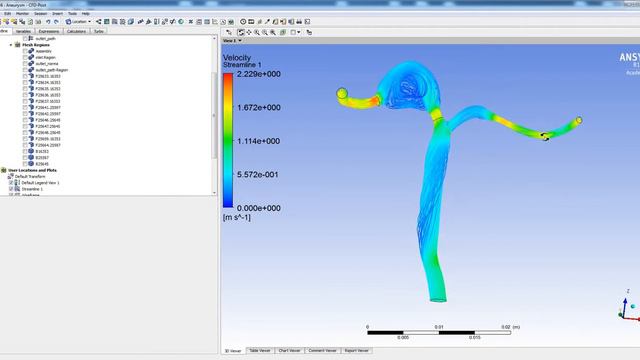Click the velocity legend color bar
Screen dimensions: 640x360
point(228,140)
